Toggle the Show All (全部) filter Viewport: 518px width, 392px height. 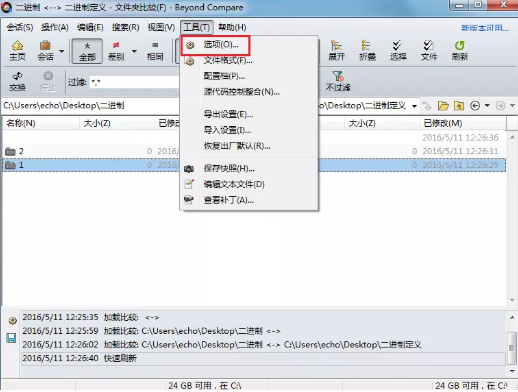(x=87, y=51)
